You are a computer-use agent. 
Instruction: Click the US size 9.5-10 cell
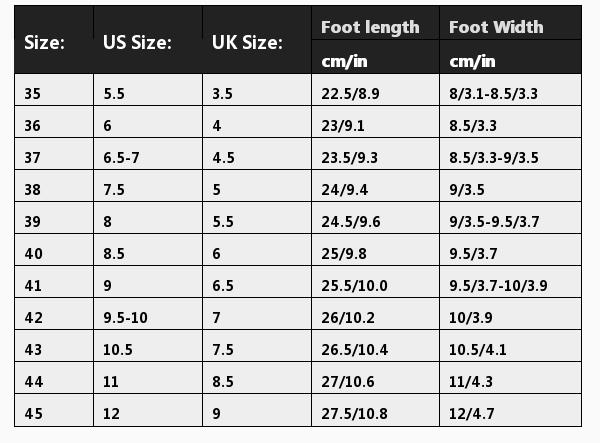[x=125, y=318]
